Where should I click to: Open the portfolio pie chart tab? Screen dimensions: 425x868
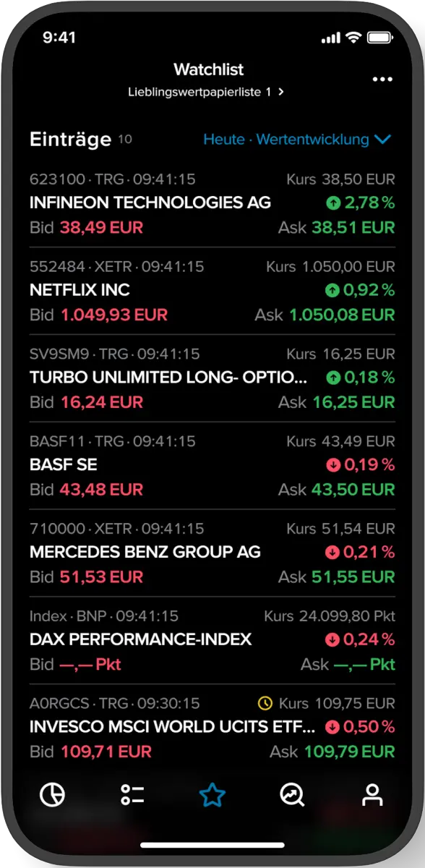click(x=52, y=796)
